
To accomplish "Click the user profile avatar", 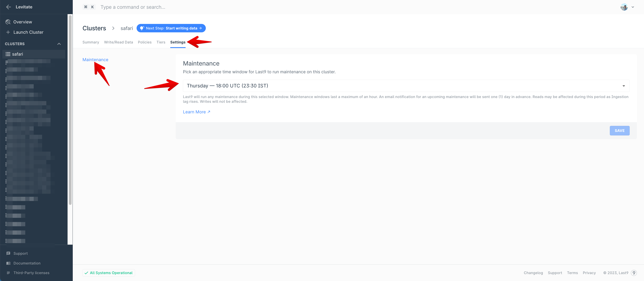I will [x=624, y=7].
